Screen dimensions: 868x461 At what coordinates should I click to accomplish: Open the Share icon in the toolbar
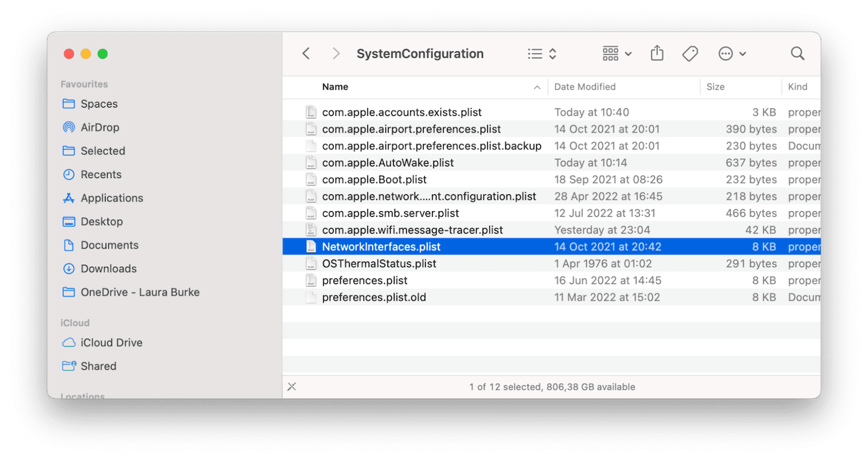[657, 53]
